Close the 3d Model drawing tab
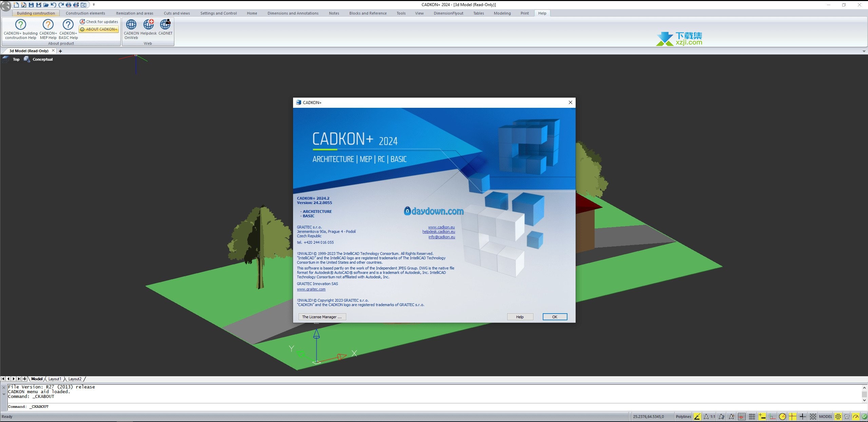The image size is (868, 422). (53, 51)
